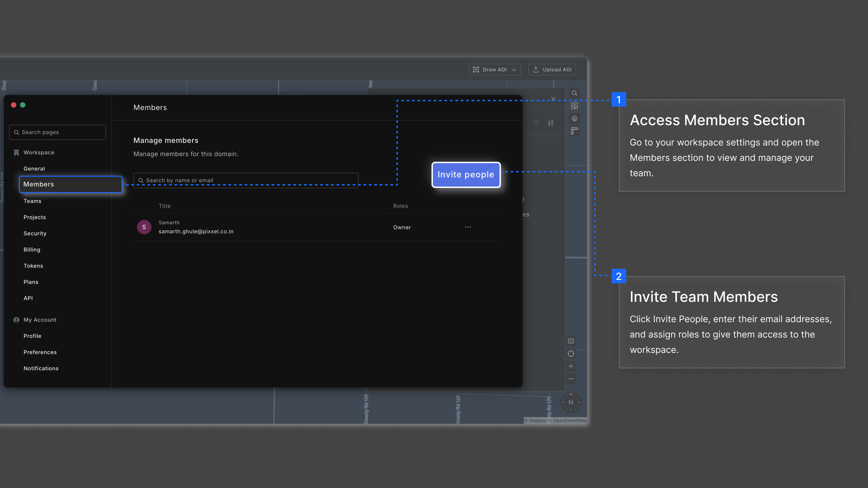This screenshot has width=868, height=488.
Task: Open the adjustment sliders settings icon
Action: (551, 123)
